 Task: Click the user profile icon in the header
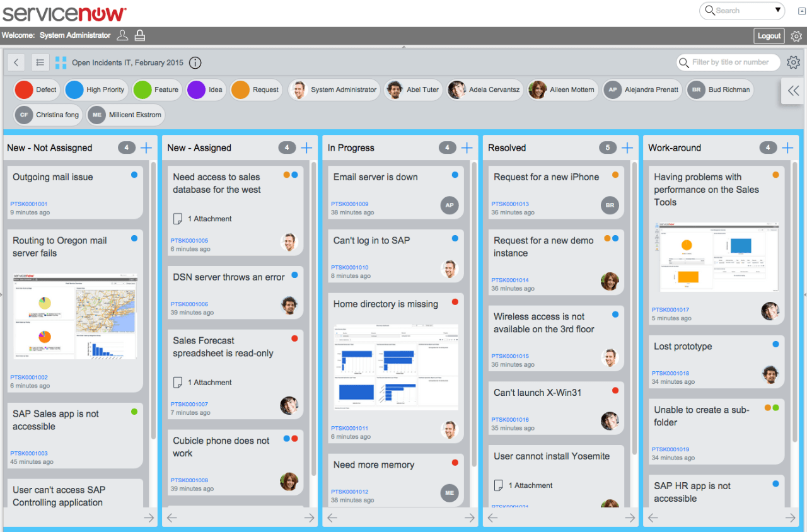(x=122, y=35)
